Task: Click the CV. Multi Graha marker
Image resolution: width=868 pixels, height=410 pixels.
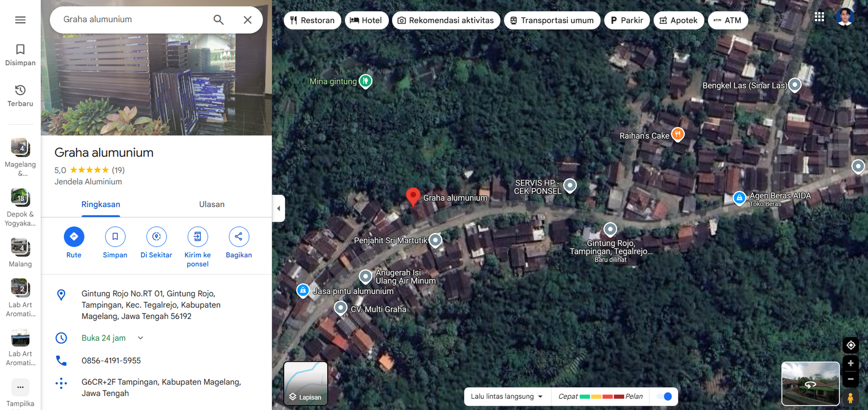Action: pos(340,308)
